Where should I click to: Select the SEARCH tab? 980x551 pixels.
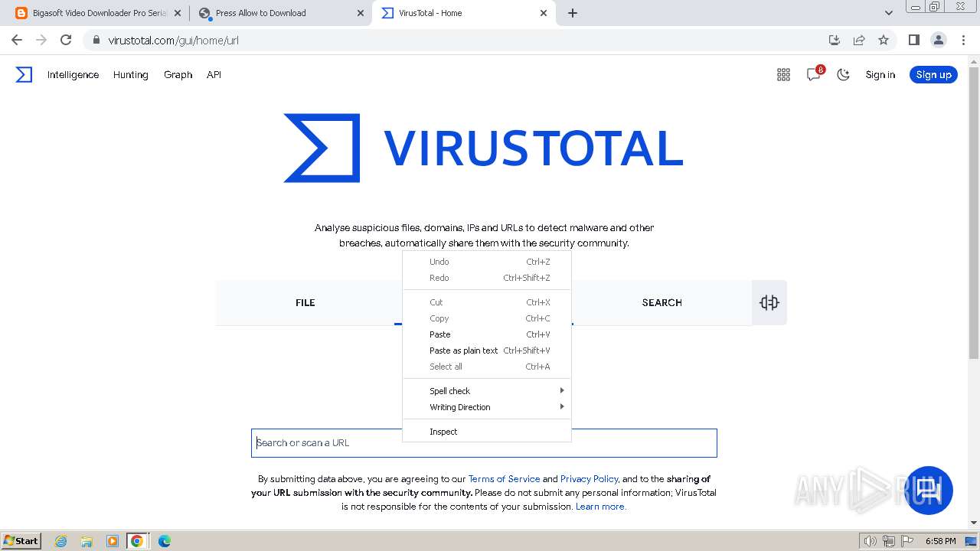pyautogui.click(x=661, y=302)
